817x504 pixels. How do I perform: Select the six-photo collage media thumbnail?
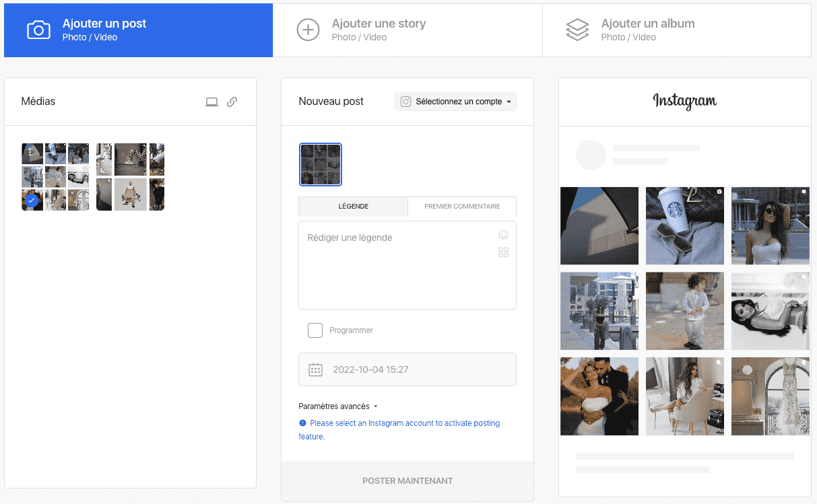[130, 177]
